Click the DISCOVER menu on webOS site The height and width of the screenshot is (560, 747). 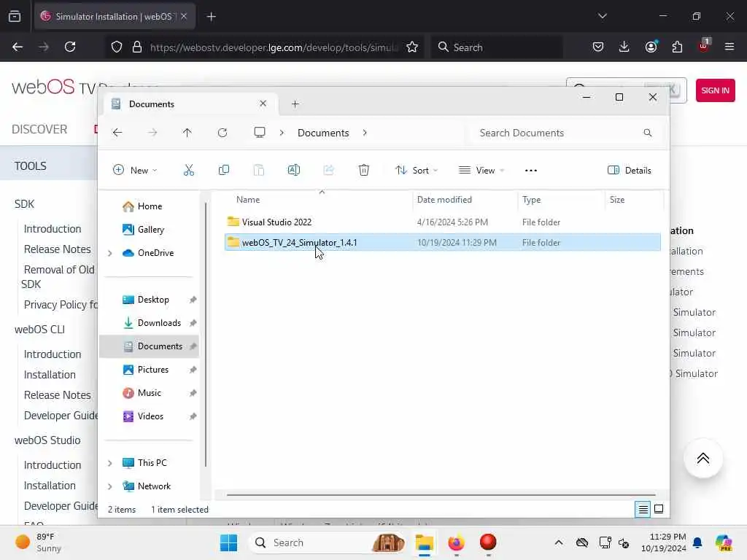tap(39, 130)
